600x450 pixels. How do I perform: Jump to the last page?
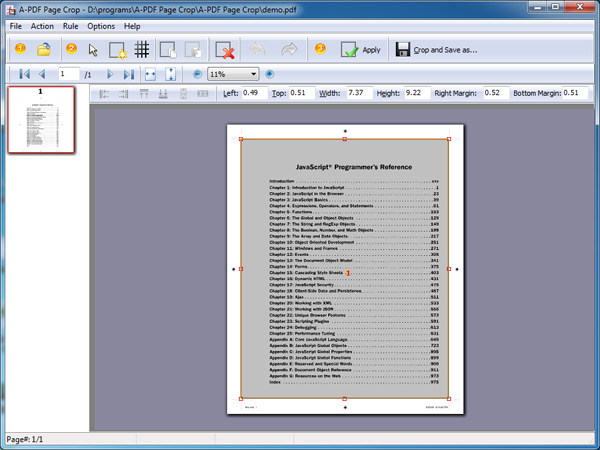pos(129,74)
